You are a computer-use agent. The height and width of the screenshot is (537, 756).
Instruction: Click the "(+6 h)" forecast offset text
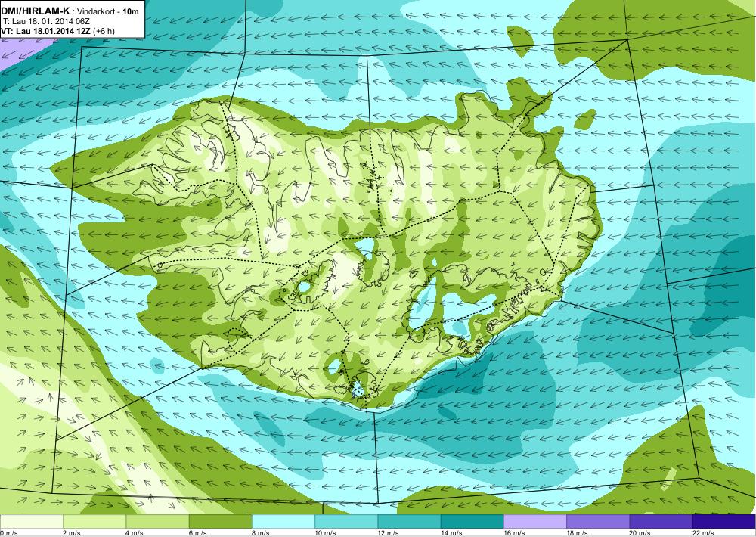pyautogui.click(x=104, y=31)
